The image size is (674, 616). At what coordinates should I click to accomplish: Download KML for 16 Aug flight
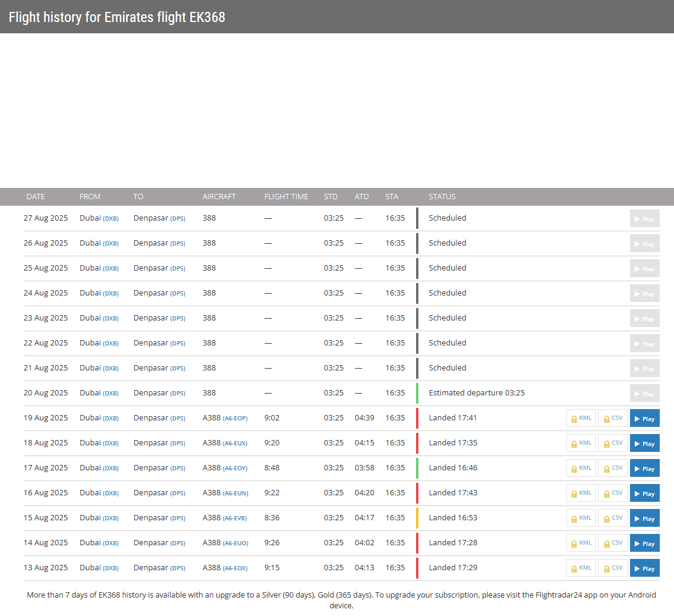[581, 494]
